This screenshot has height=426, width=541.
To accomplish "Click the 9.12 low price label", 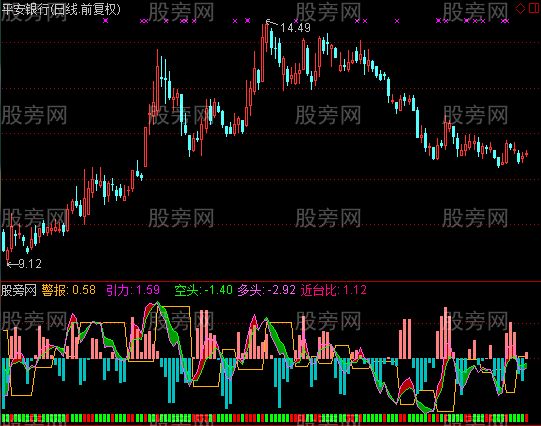I will click(30, 264).
